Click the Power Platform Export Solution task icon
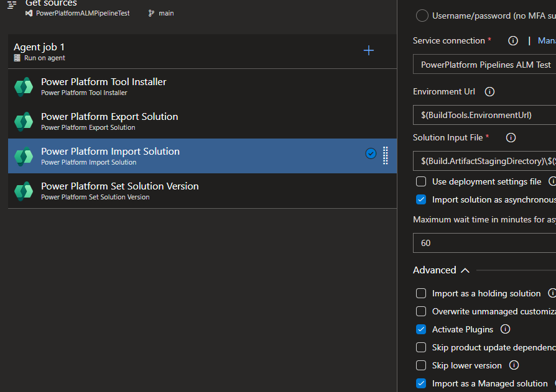 pyautogui.click(x=23, y=121)
